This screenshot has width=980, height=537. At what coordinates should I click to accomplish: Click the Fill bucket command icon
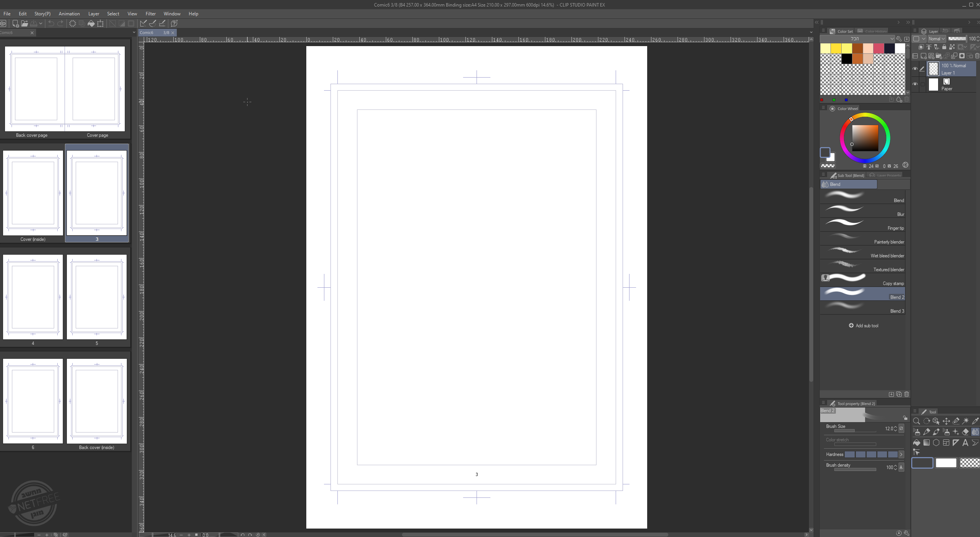coord(91,23)
